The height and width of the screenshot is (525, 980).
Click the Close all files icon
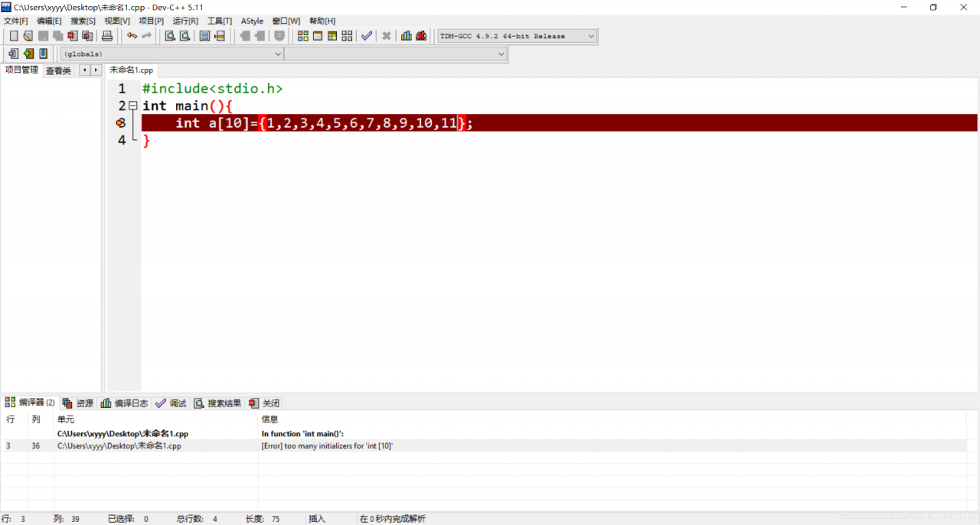87,36
